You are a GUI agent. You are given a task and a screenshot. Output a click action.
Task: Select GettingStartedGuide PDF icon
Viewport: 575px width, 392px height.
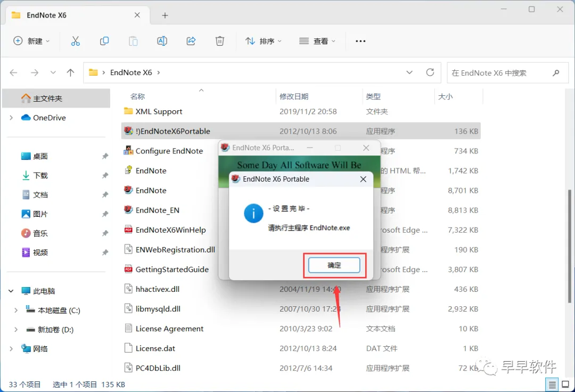128,269
